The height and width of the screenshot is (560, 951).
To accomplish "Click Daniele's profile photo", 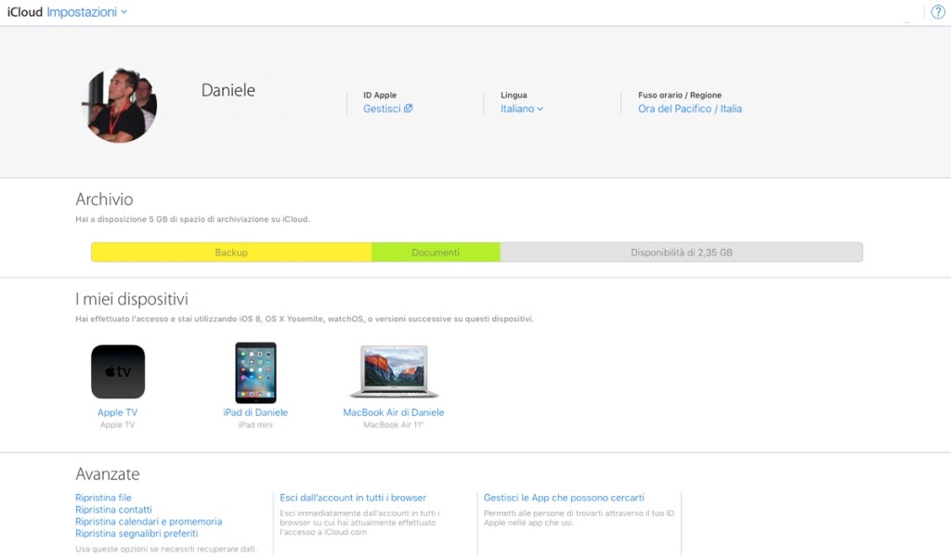I will tap(119, 105).
